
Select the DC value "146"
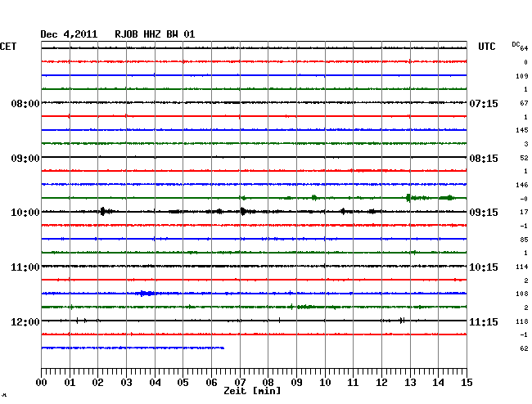coord(522,185)
